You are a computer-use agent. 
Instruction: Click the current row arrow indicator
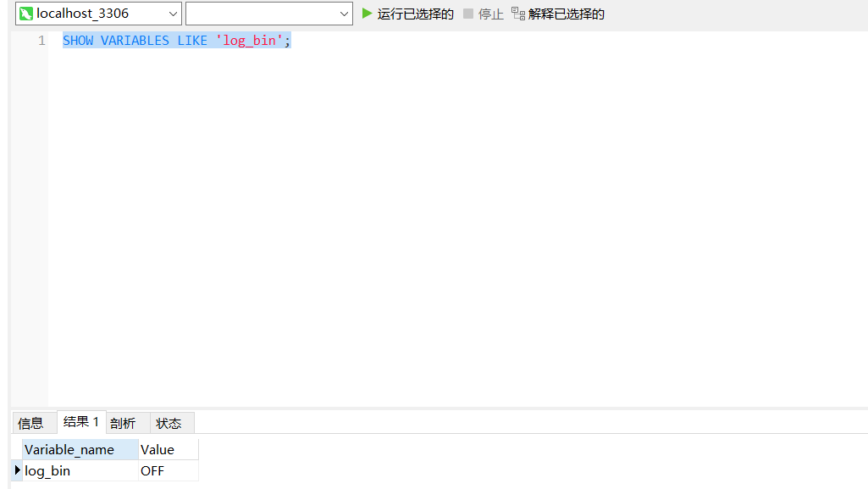click(x=17, y=470)
